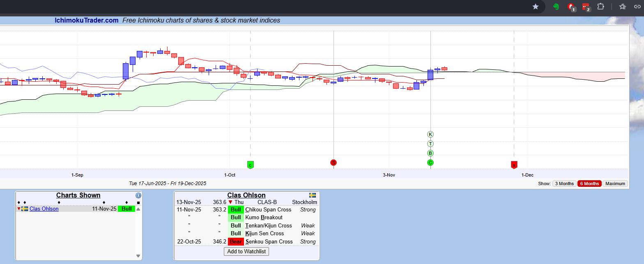Click the Add to Watchlist button
Image resolution: width=644 pixels, height=264 pixels.
(x=246, y=251)
